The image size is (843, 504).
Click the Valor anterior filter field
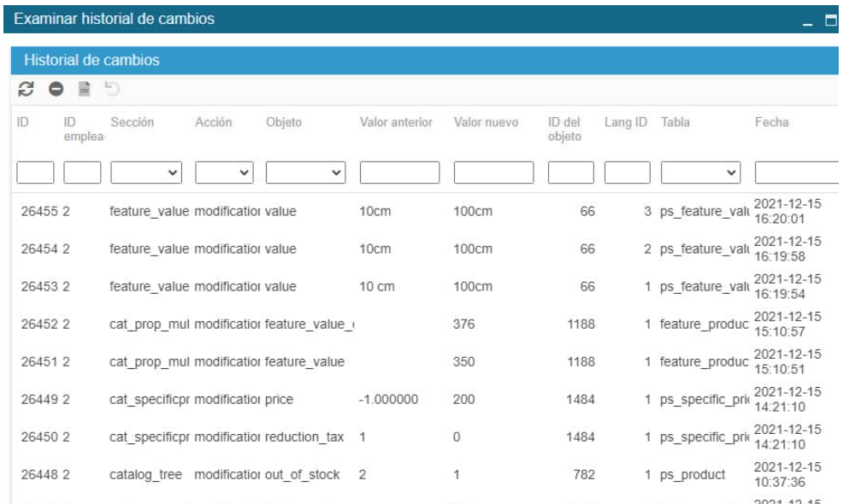399,173
